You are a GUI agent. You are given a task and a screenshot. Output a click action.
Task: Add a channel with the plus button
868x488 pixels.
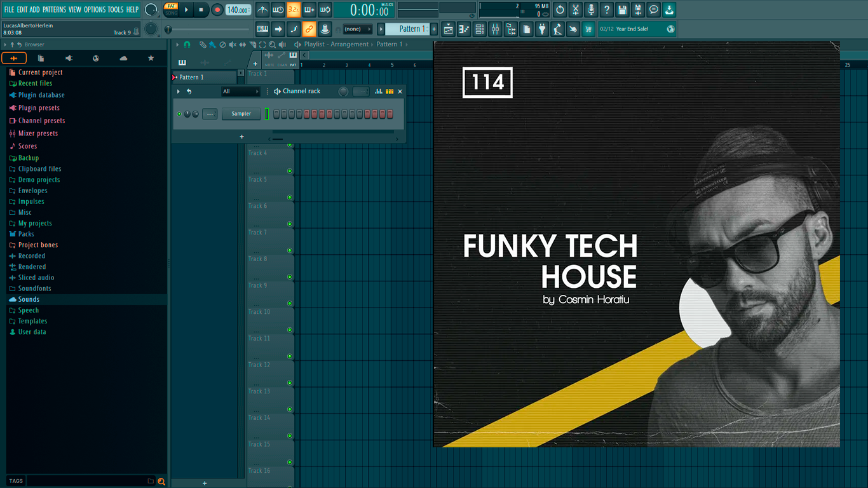(x=241, y=137)
